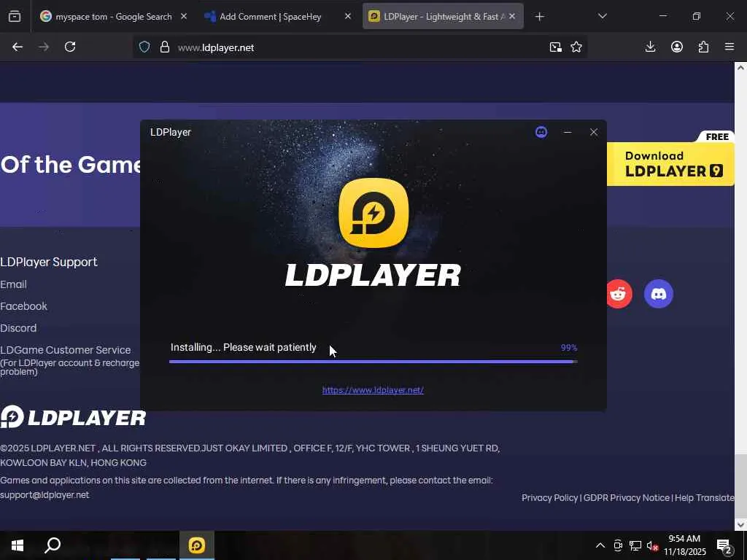The height and width of the screenshot is (560, 747).
Task: Close the LDPlayer browser tab
Action: click(512, 16)
